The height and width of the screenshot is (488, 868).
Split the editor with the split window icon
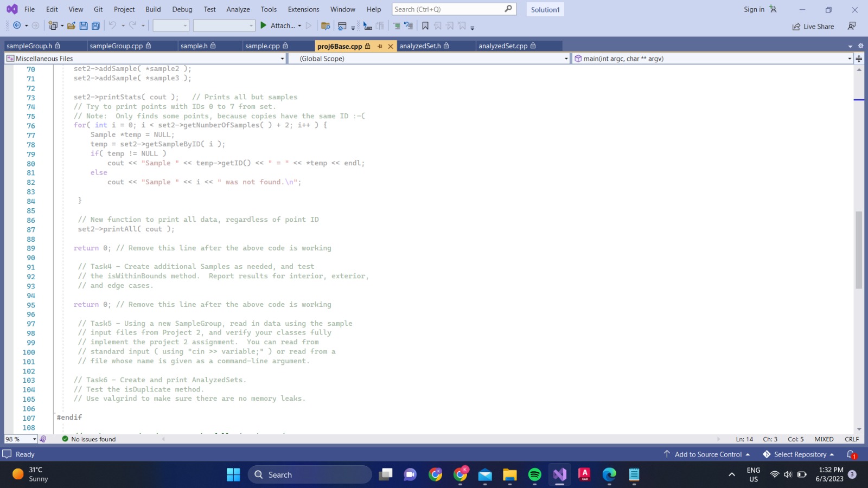pyautogui.click(x=859, y=59)
